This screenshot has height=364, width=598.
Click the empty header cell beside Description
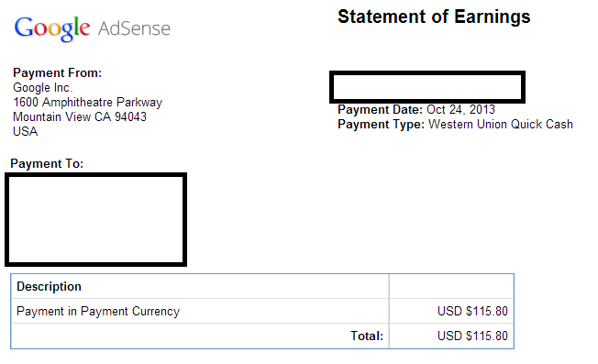pos(451,286)
